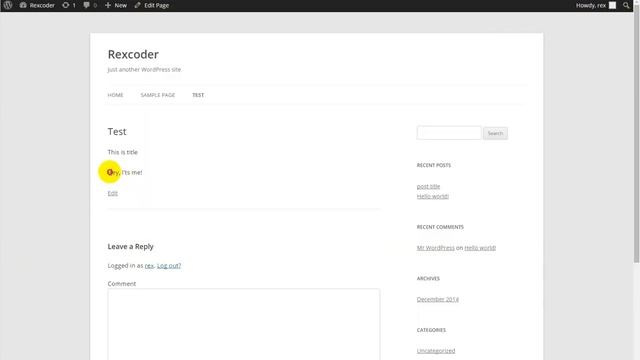Open the Sample Page navigation item
The image size is (640, 360).
tap(158, 95)
